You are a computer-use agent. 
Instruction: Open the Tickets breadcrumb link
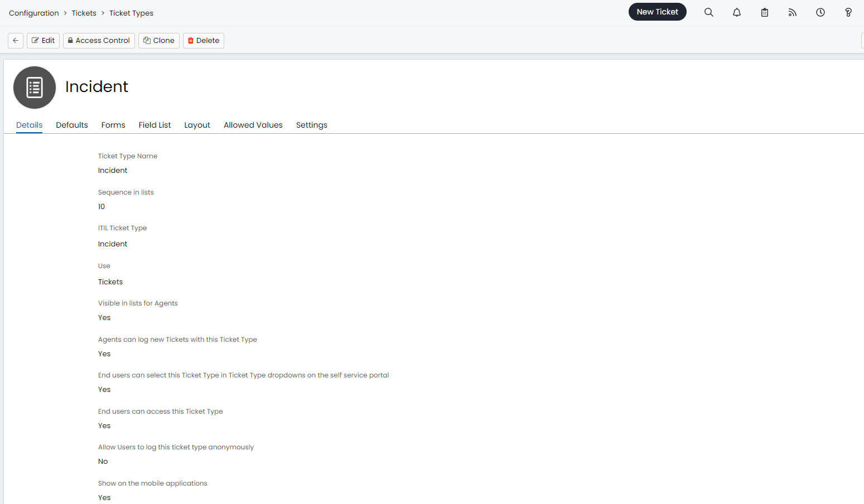pyautogui.click(x=84, y=12)
